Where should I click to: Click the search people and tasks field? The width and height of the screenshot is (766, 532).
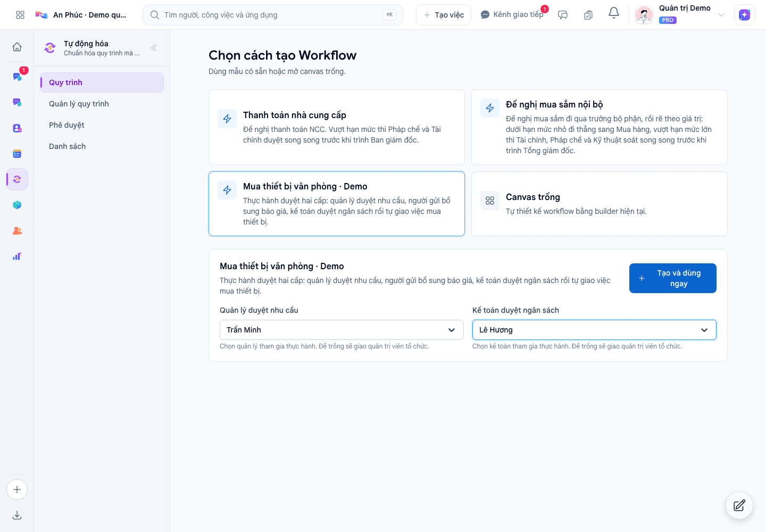click(273, 15)
